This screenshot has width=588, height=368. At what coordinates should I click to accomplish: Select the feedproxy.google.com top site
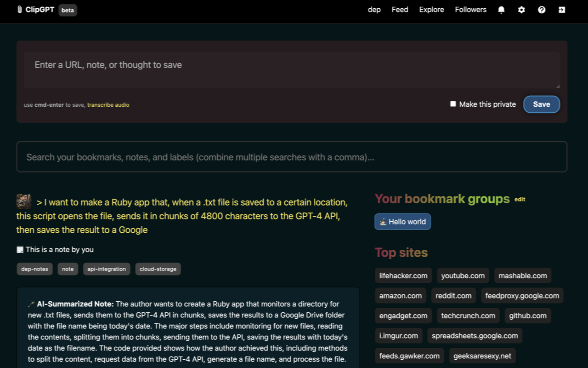pos(522,296)
